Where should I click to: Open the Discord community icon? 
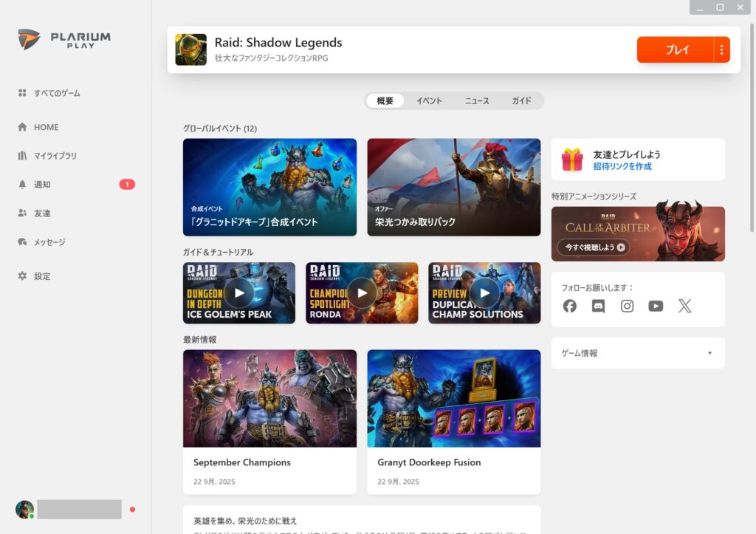tap(598, 306)
